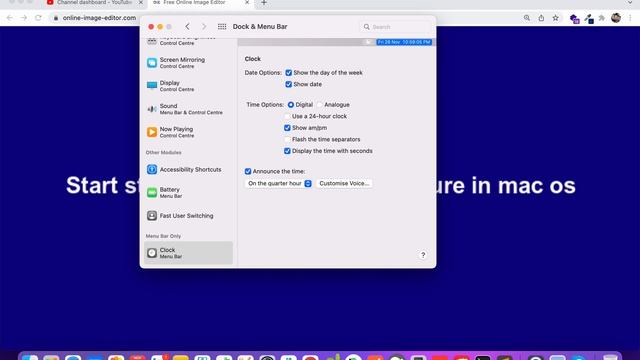Viewport: 640px width, 360px height.
Task: Click the browser share icon
Action: (x=541, y=18)
